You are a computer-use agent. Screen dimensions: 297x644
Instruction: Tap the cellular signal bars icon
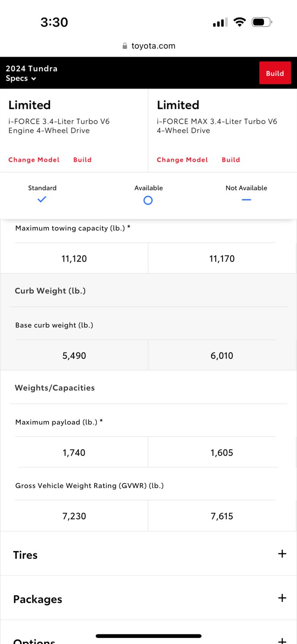pyautogui.click(x=220, y=23)
